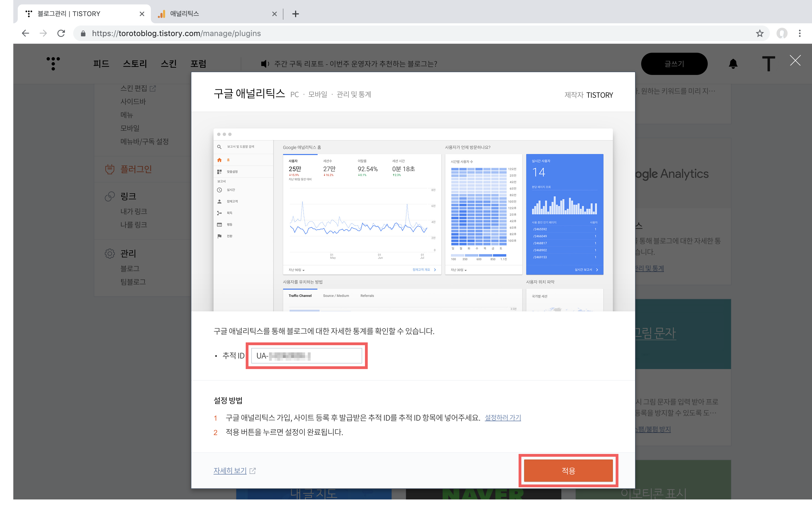This screenshot has width=812, height=515.
Task: Open 메뉴바/구독 설정 in sidebar
Action: 144,142
